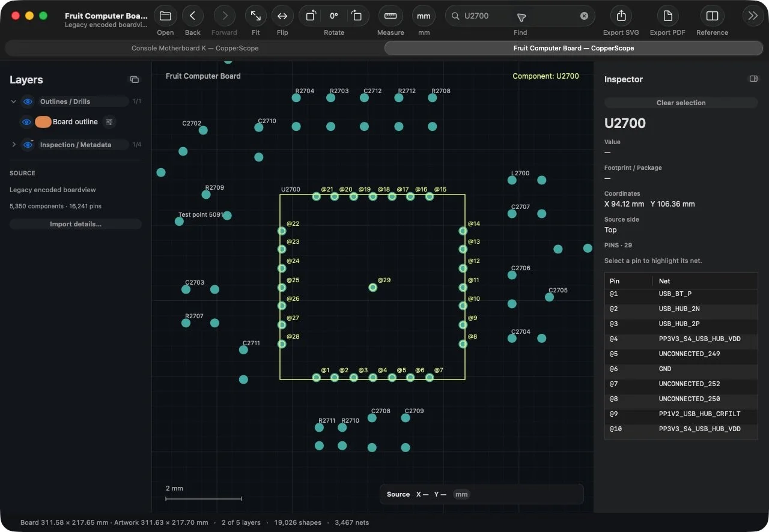Select the R2704 component pad
This screenshot has height=532, width=769.
point(296,98)
